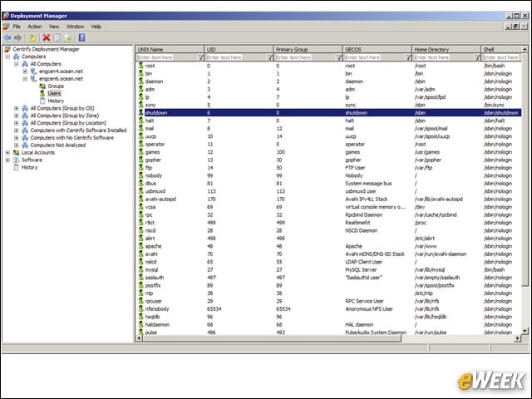Viewport: 532px width, 399px height.
Task: Open the Window menu
Action: tap(75, 27)
